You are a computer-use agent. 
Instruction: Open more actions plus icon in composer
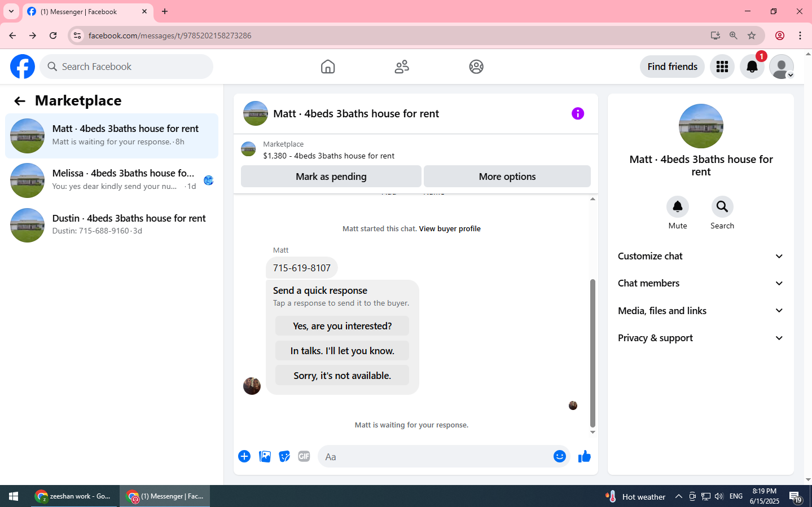pos(244,456)
